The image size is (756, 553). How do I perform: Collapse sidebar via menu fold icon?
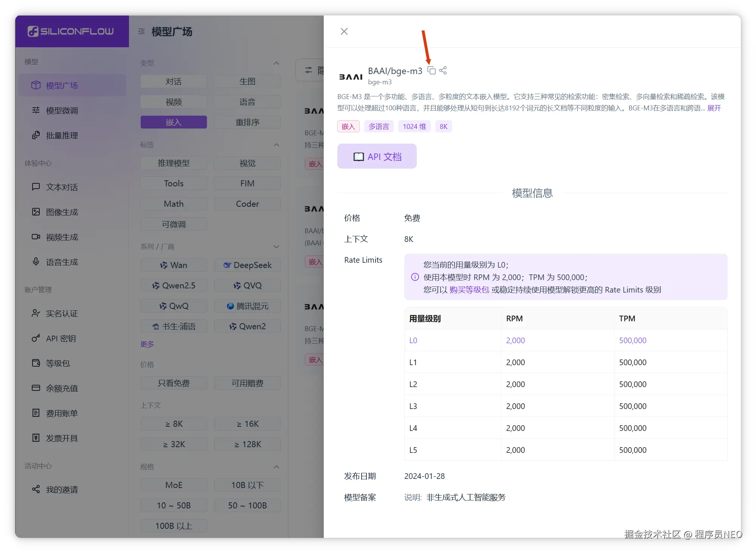tap(141, 31)
